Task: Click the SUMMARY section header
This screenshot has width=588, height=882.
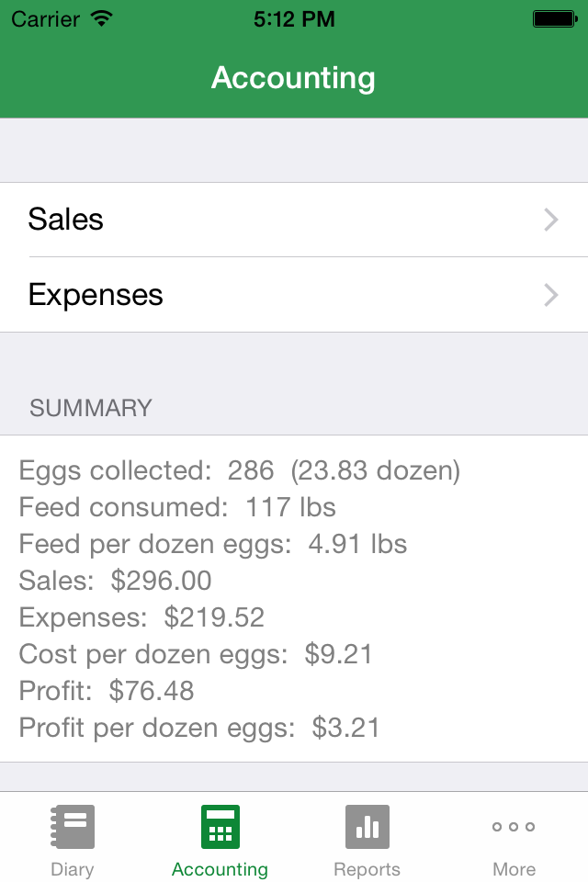Action: (x=91, y=409)
